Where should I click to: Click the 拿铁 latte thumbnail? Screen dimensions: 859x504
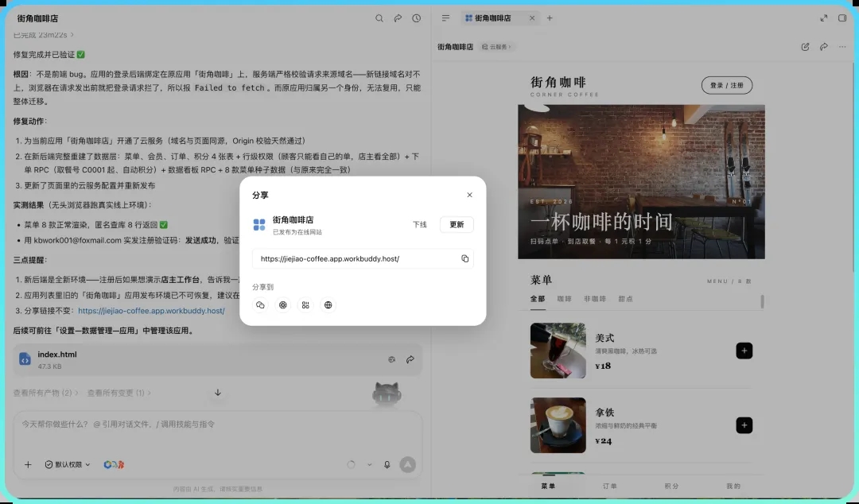pos(558,425)
